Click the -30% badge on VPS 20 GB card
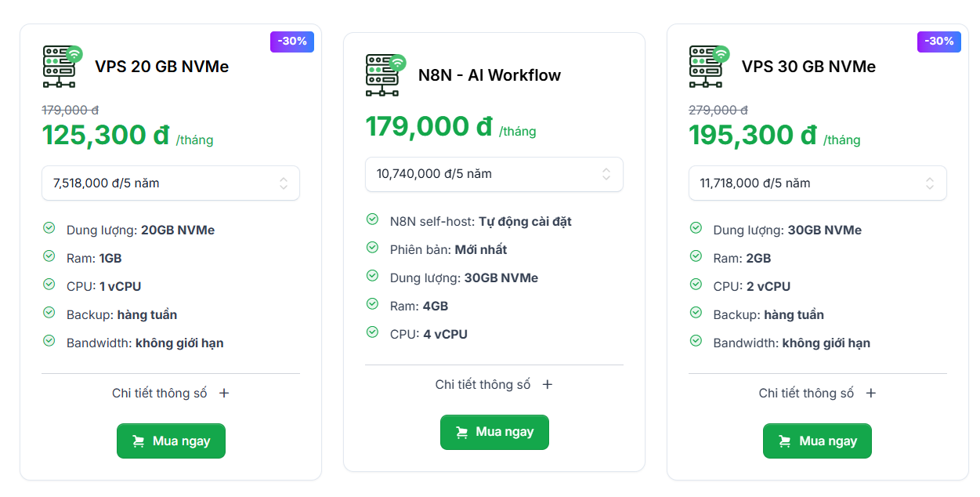 click(x=293, y=42)
